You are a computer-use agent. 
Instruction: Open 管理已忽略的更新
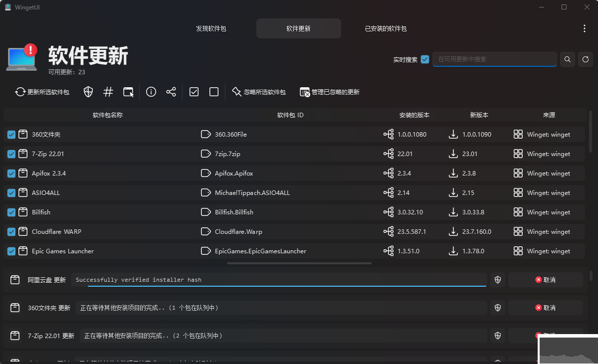click(330, 92)
